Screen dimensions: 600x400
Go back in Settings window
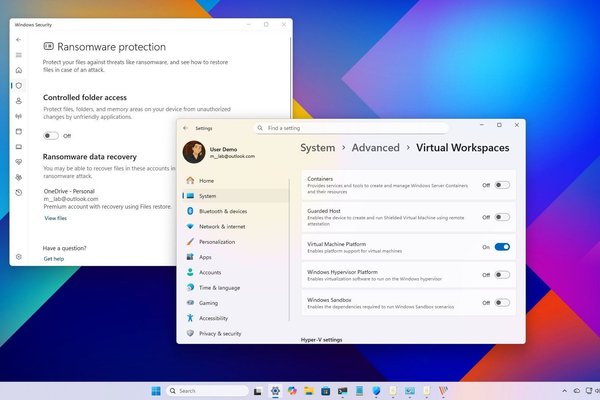point(186,128)
